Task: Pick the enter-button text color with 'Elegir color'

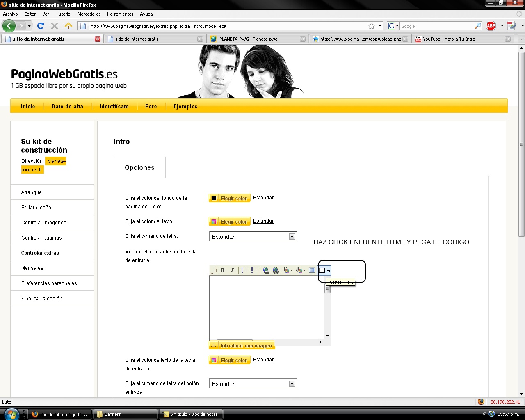Action: [x=229, y=360]
